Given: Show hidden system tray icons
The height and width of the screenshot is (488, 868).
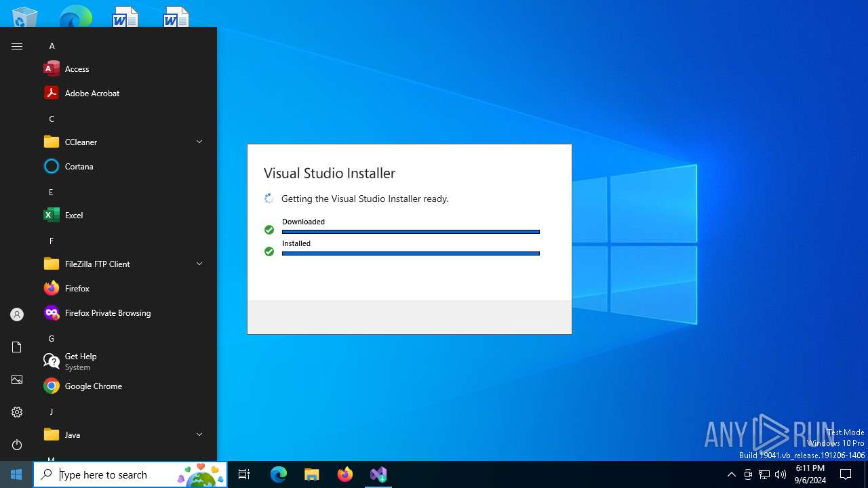Looking at the screenshot, I should click(731, 474).
